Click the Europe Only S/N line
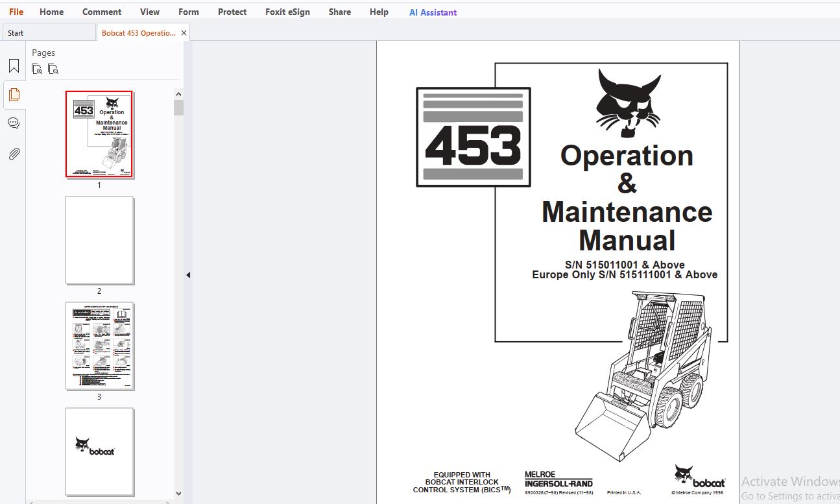The image size is (840, 504). click(x=625, y=275)
